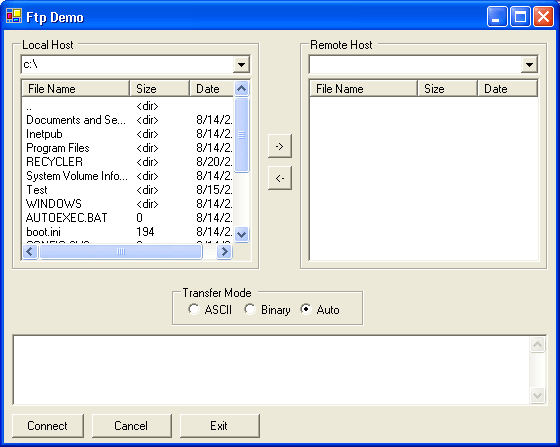The width and height of the screenshot is (560, 447).
Task: Click the 8/15/2 date of Test
Action: click(214, 190)
